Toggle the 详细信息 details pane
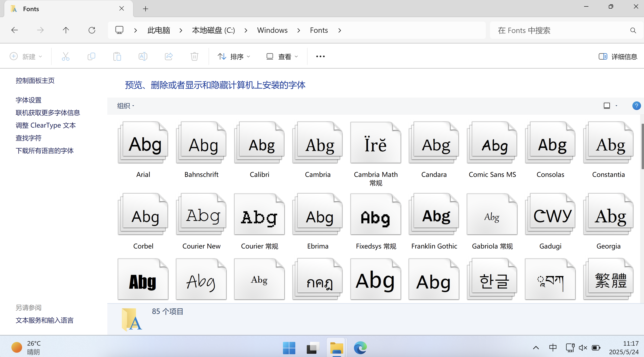 point(618,56)
